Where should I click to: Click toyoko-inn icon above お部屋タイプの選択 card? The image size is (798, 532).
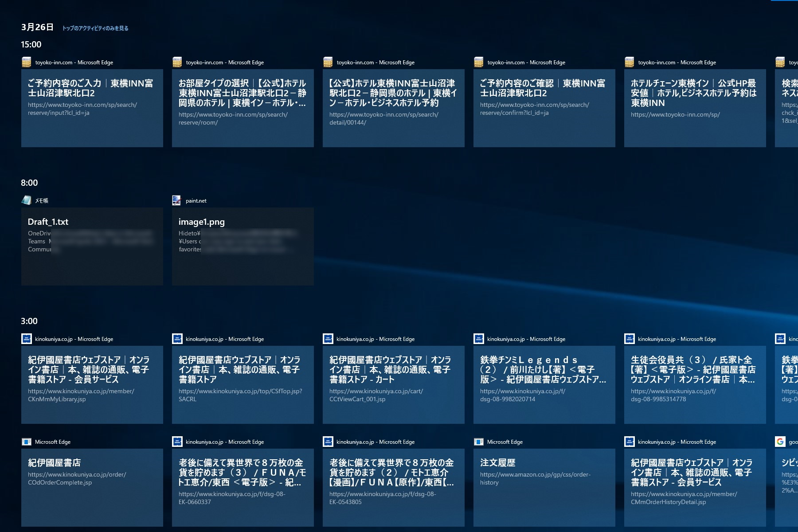[177, 63]
